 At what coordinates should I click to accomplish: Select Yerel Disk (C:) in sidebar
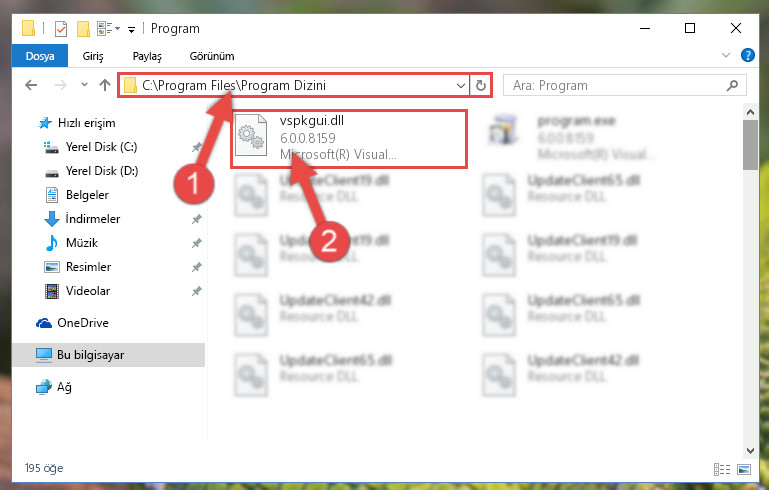coord(102,147)
